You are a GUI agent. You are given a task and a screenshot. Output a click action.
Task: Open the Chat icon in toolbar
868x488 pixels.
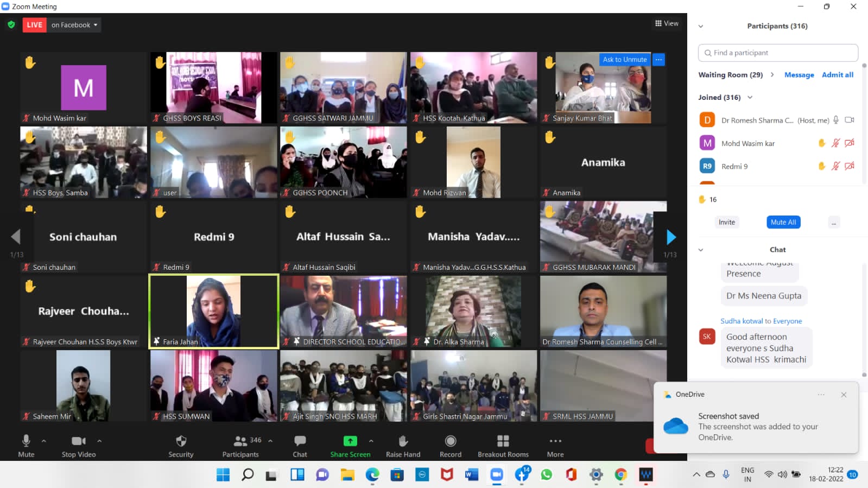pos(300,441)
